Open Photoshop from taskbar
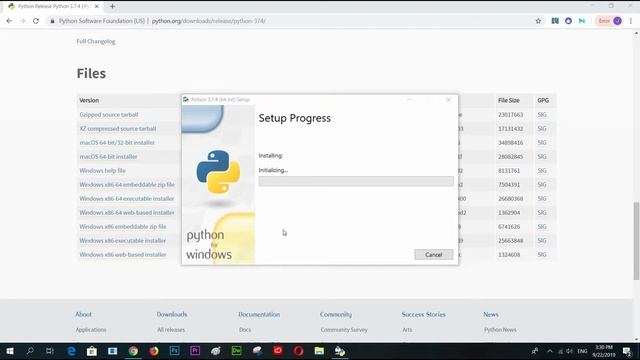This screenshot has width=640, height=360. tap(175, 351)
